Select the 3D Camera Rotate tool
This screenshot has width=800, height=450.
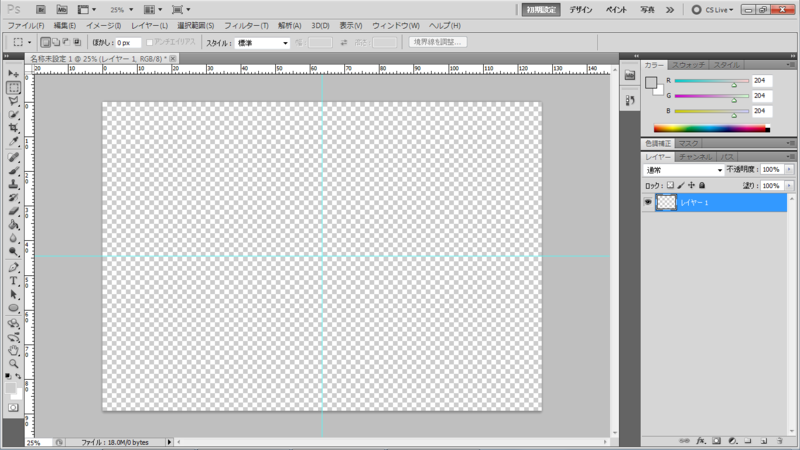click(13, 337)
